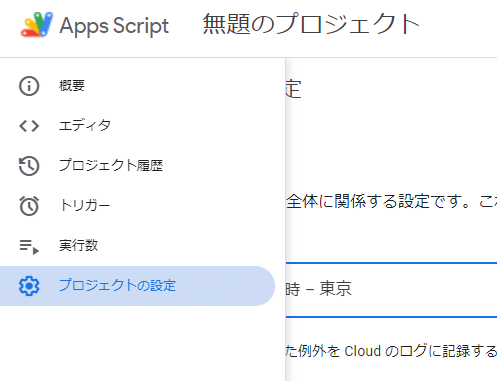Click the プロジェクト履歴 history clock icon
497x381 pixels.
click(x=29, y=166)
